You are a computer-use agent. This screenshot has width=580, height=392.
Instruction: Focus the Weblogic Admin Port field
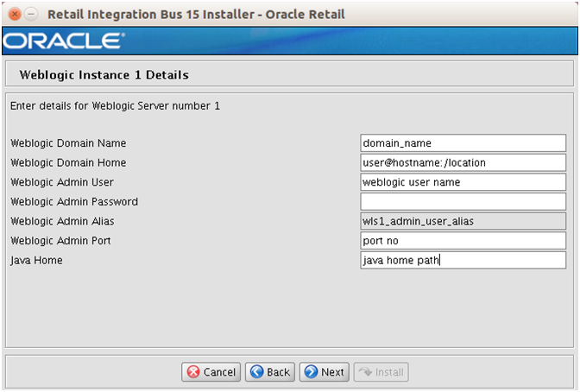[463, 241]
